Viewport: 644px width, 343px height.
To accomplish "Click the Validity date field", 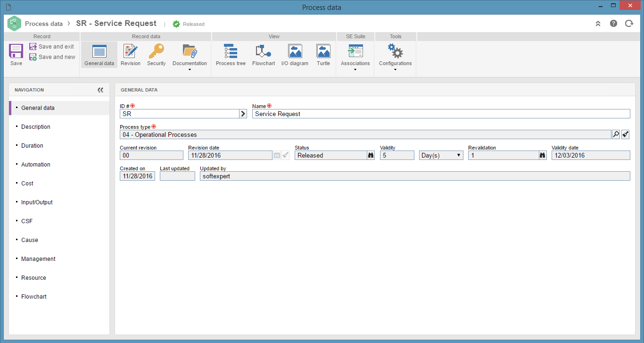I will [x=591, y=155].
